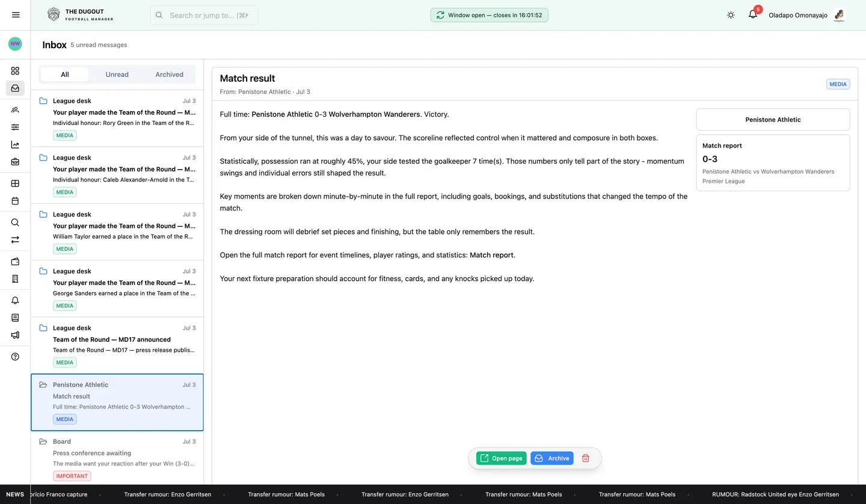Screen dimensions: 866x504
Task: Select the All tab
Action: tap(65, 75)
